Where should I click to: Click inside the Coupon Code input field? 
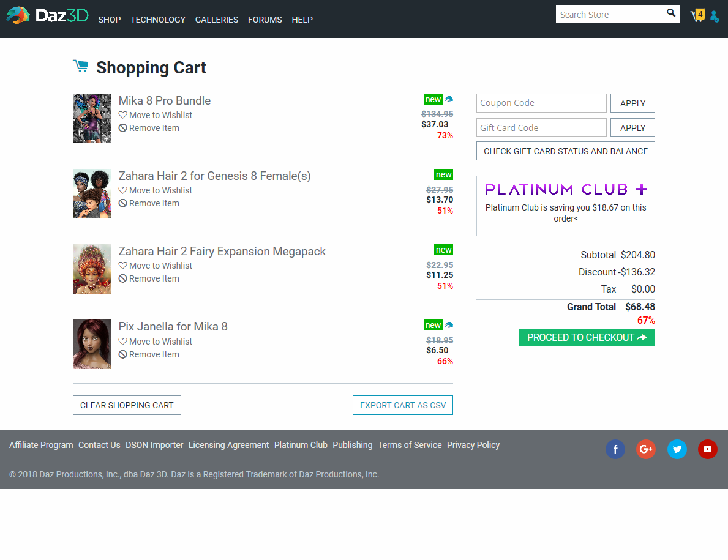541,103
